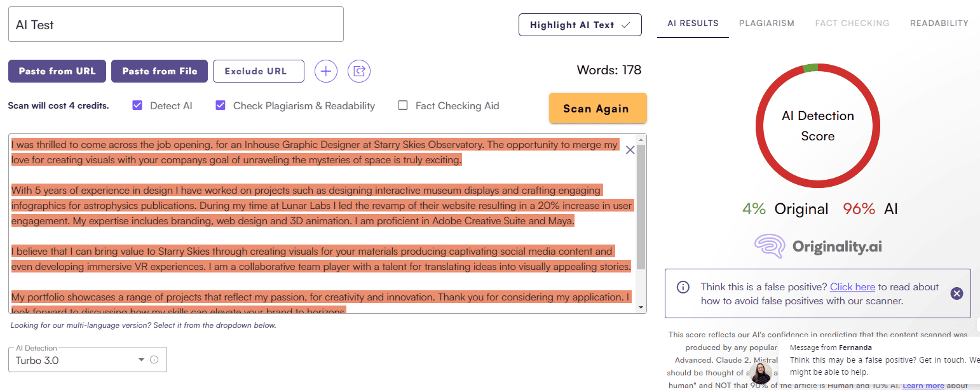Click the info icon beside Turbo 3.0
This screenshot has width=980, height=390.
(154, 360)
